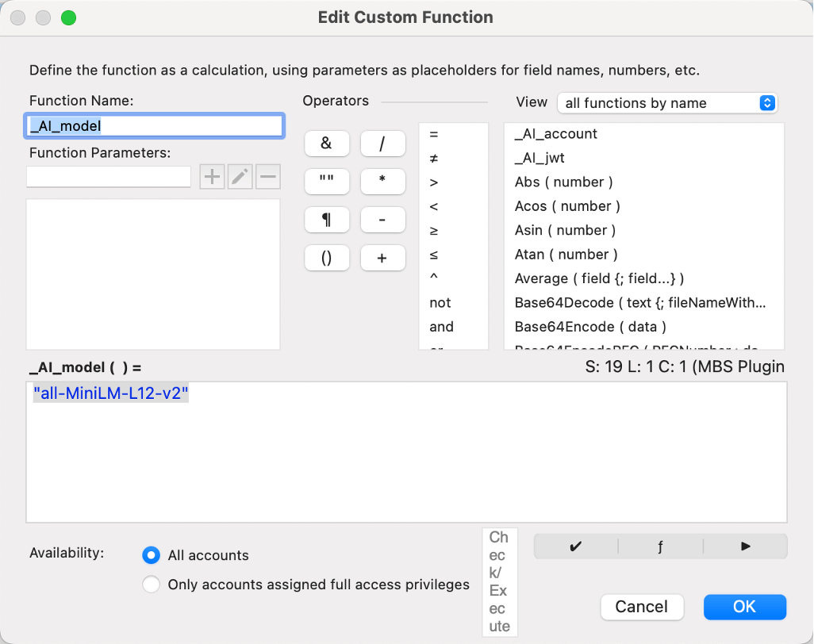Click into the calculation formula text area
Image resolution: width=814 pixels, height=644 pixels.
click(x=406, y=452)
